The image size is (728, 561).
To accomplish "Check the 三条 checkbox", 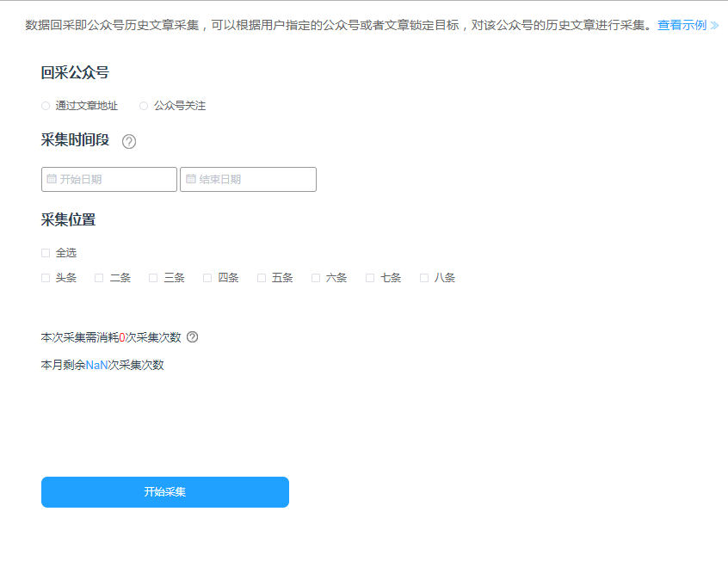I will [153, 278].
